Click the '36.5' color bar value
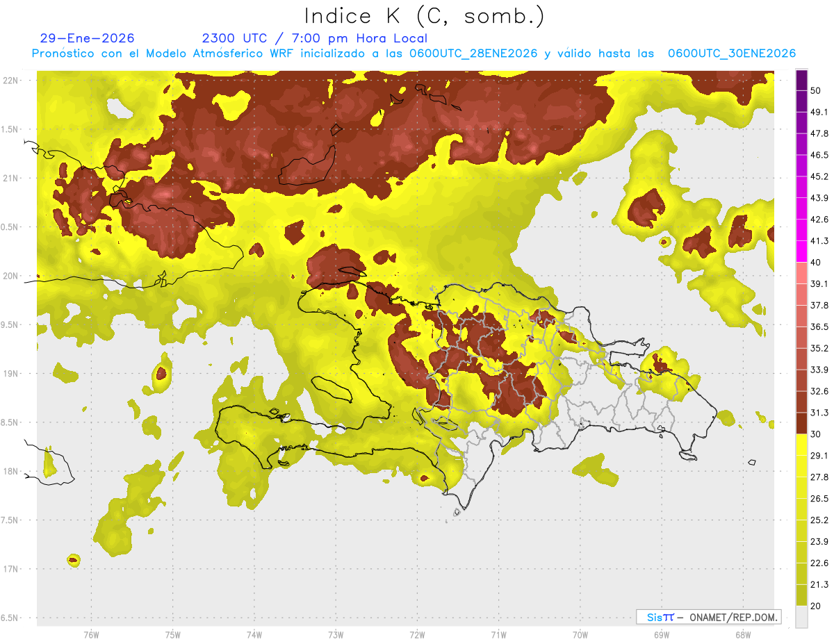The width and height of the screenshot is (834, 644). [x=819, y=327]
